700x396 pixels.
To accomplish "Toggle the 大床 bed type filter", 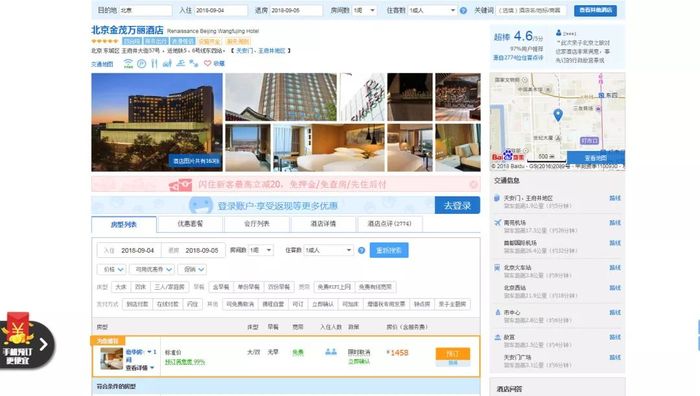I will (121, 287).
